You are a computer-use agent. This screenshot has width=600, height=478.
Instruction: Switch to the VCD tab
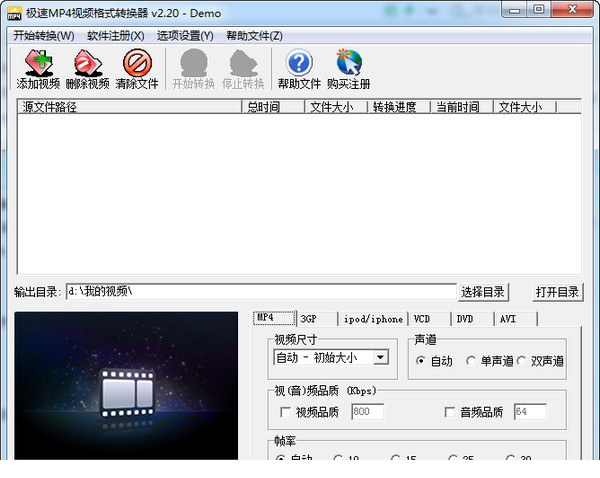click(x=429, y=319)
